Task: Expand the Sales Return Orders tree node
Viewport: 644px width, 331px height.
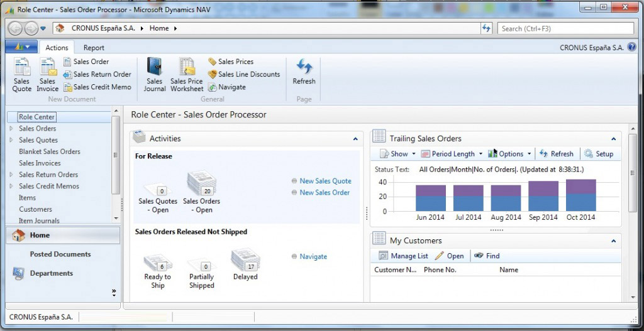Action: click(11, 175)
